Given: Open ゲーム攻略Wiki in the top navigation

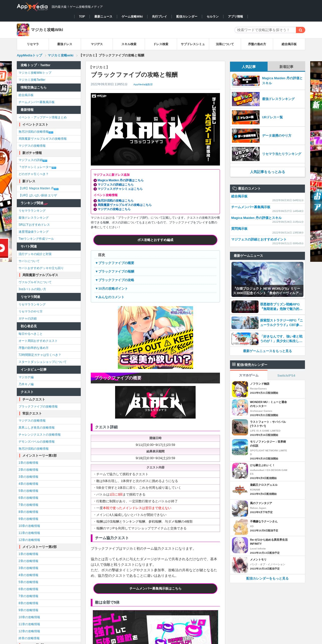Looking at the screenshot, I should [132, 17].
